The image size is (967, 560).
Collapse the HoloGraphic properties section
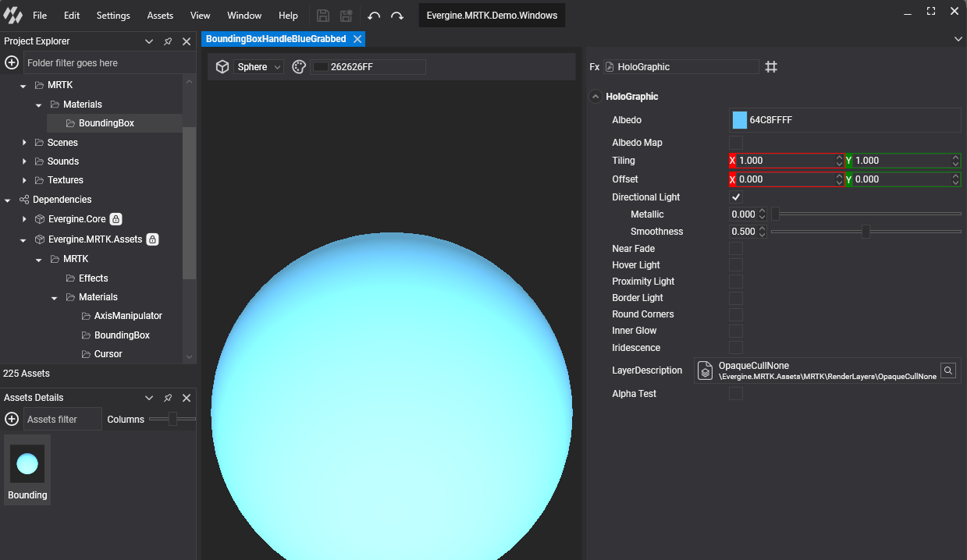[596, 97]
